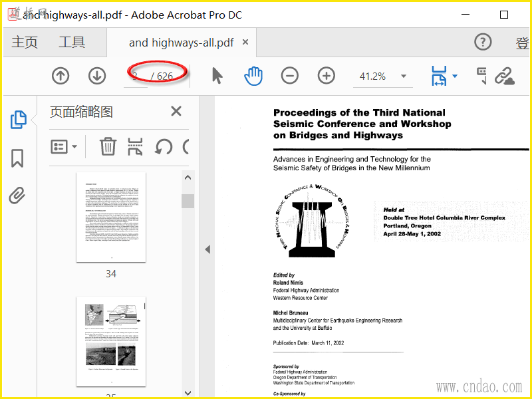Click the page break/print pages icon
Screen dimensions: 532x399
click(135, 146)
